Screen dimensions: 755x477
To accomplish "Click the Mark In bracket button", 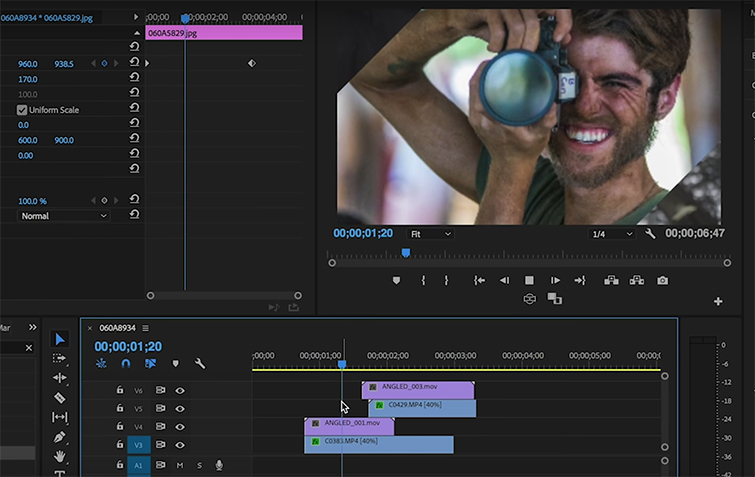I will tap(423, 281).
